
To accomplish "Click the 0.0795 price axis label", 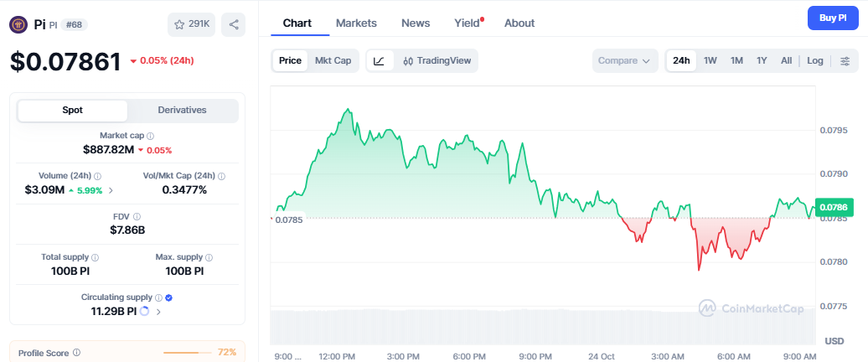I will pos(834,131).
